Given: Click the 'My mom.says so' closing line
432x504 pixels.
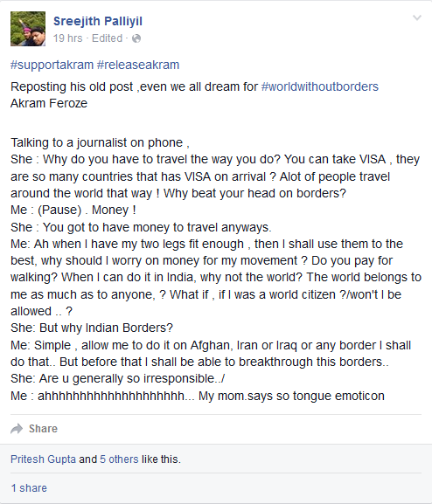Looking at the screenshot, I should pos(198,396).
